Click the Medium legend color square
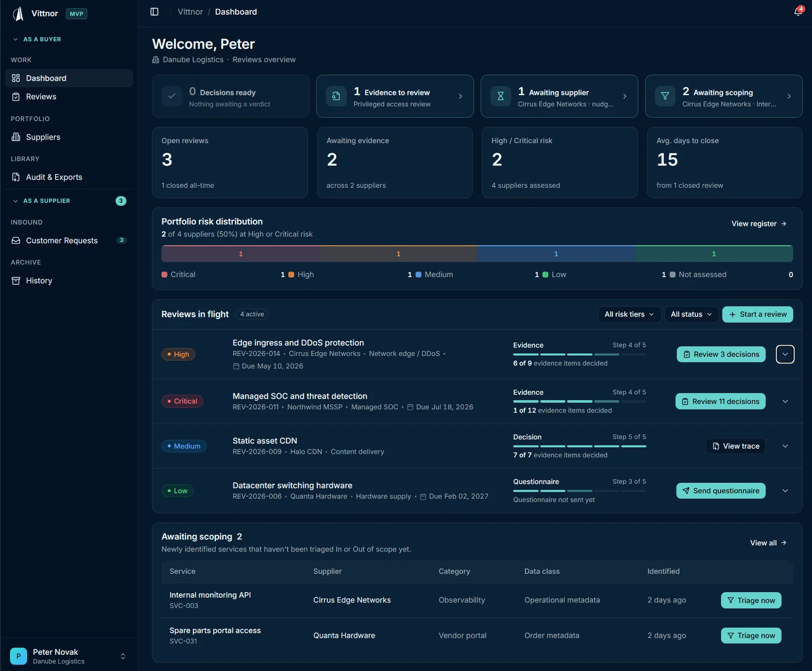 pyautogui.click(x=419, y=275)
